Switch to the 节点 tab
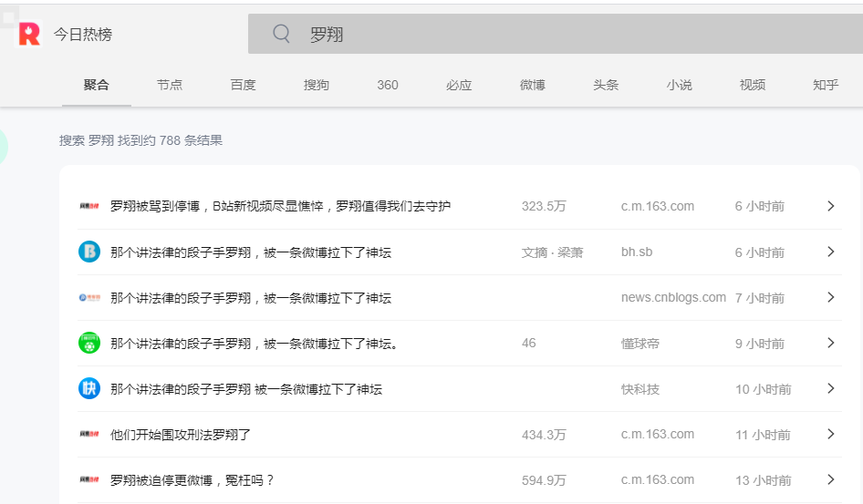 [x=170, y=85]
